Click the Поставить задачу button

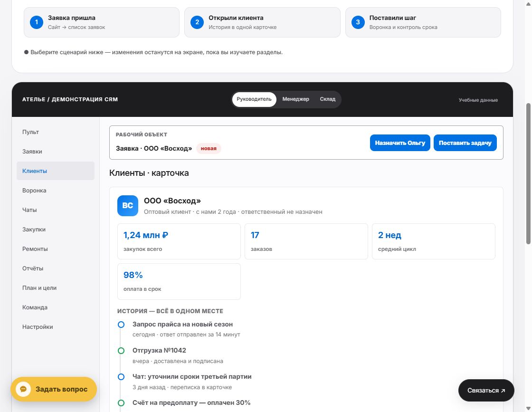tap(465, 143)
